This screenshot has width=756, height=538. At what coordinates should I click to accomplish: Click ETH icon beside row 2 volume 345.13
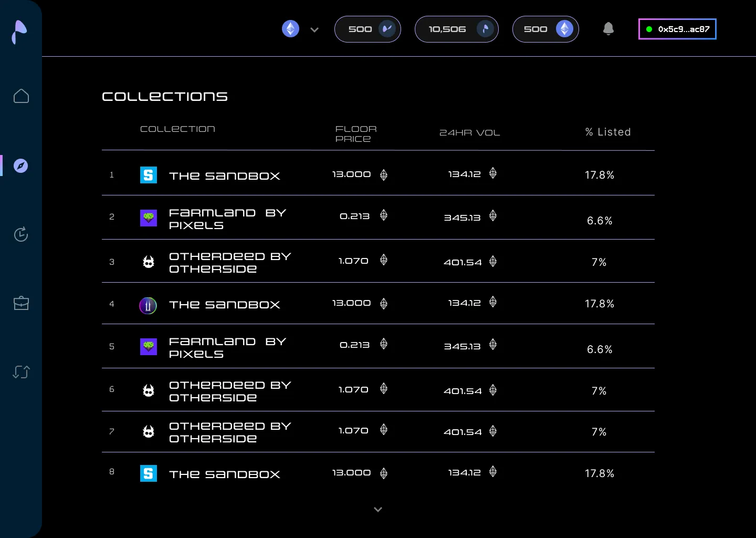[x=493, y=215]
